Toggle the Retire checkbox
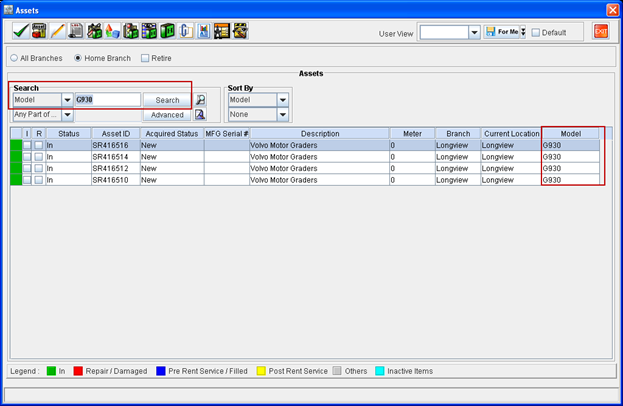The image size is (623, 406). 145,58
